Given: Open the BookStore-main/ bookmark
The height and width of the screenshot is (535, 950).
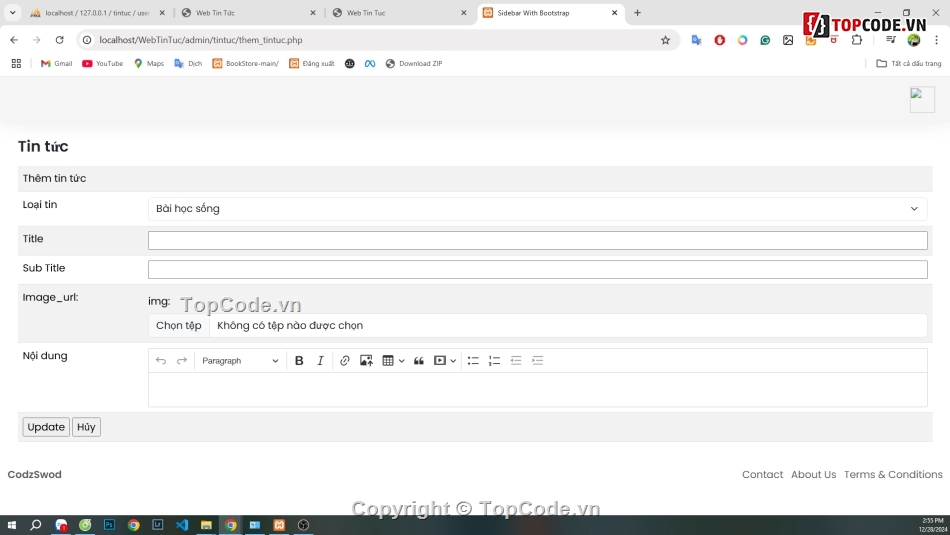Looking at the screenshot, I should tap(245, 64).
